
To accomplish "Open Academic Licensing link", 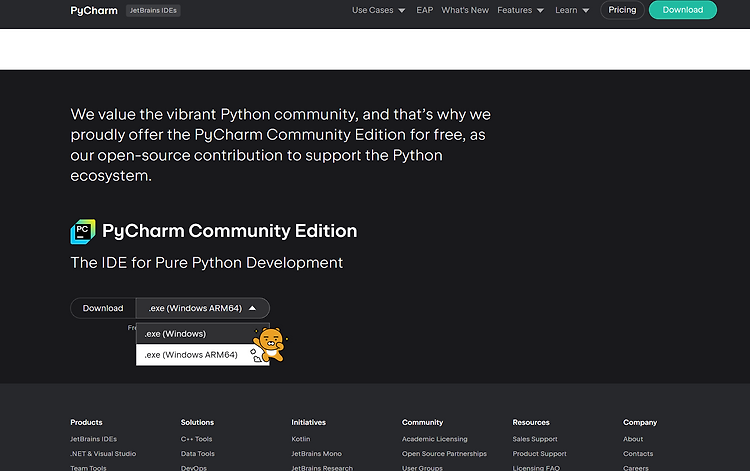I will point(434,439).
